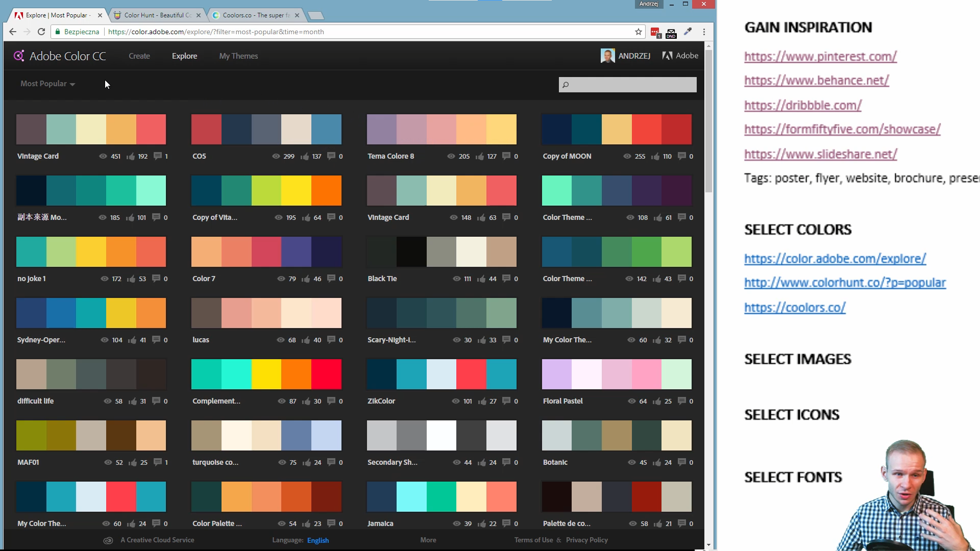This screenshot has width=980, height=551.
Task: Click the views eye icon on Tema Colore 8
Action: click(451, 156)
